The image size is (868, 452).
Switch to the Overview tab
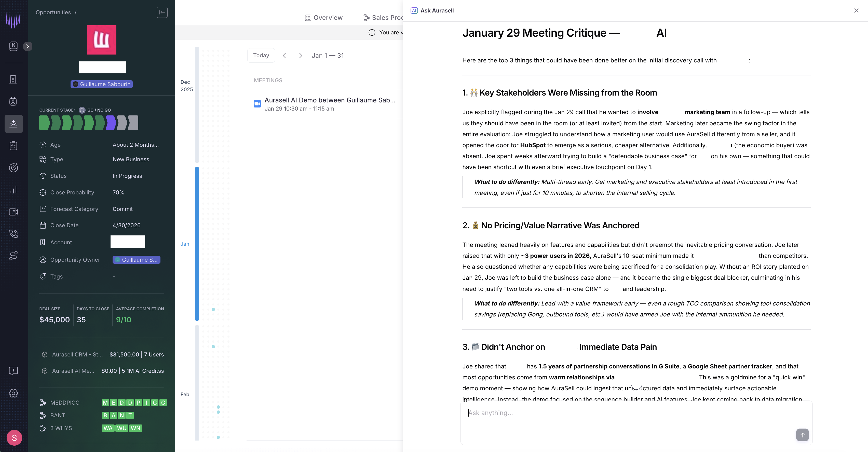[323, 18]
